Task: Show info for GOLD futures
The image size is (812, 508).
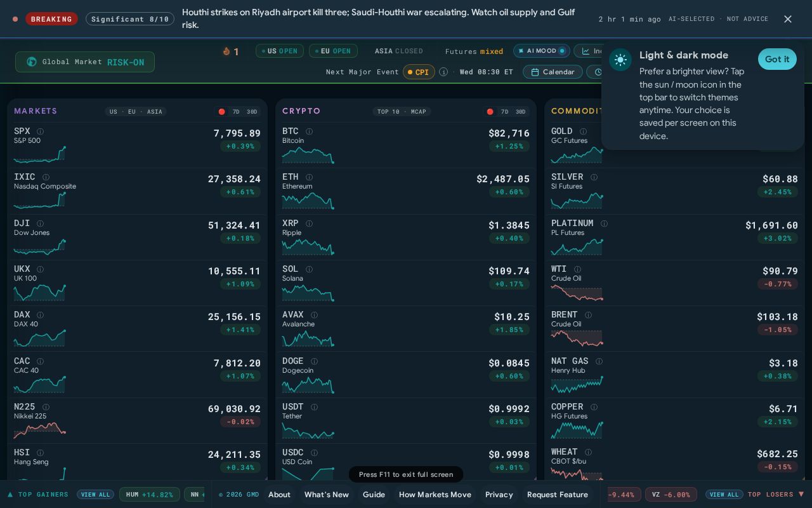Action: pyautogui.click(x=583, y=131)
